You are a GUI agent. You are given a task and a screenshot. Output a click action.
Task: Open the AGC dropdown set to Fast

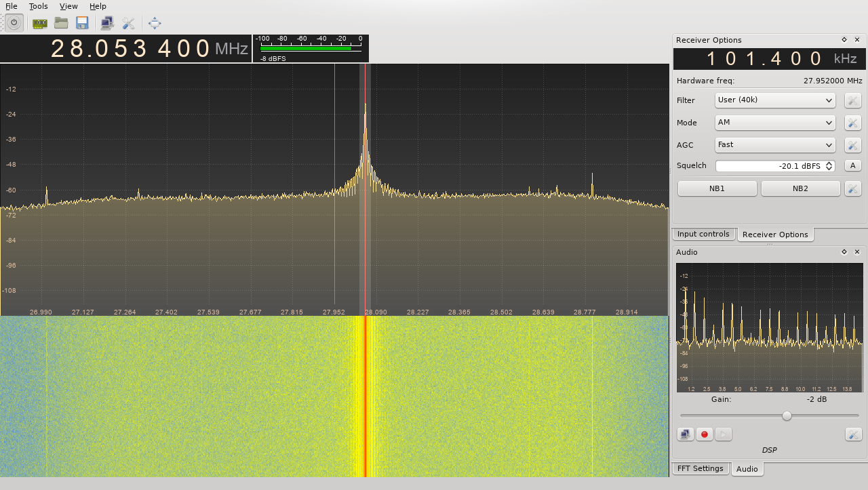tap(775, 144)
